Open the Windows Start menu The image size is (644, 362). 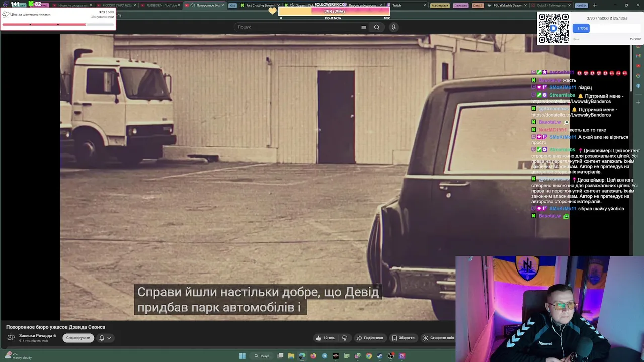click(x=242, y=356)
